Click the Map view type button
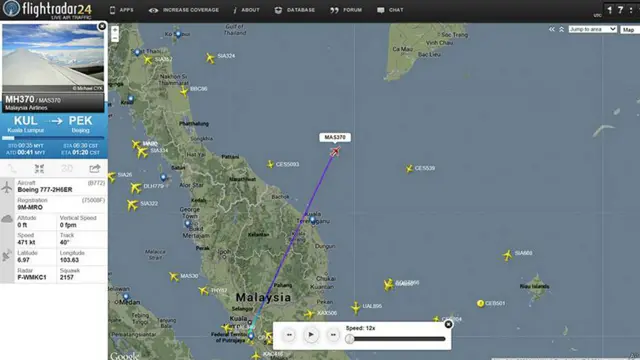 pyautogui.click(x=629, y=29)
